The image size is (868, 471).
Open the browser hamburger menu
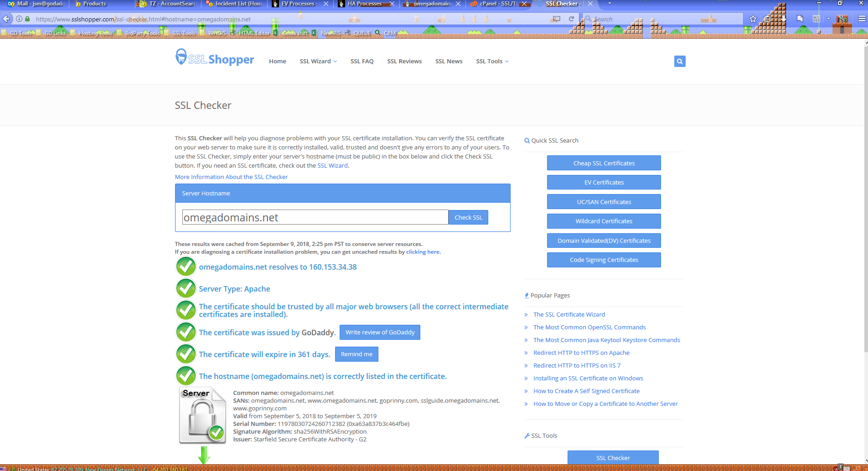click(x=862, y=19)
